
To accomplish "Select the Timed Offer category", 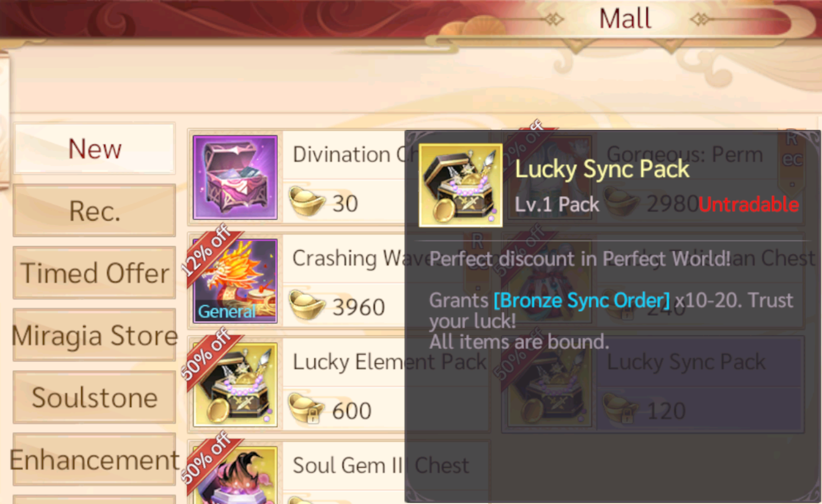I will coord(94,273).
